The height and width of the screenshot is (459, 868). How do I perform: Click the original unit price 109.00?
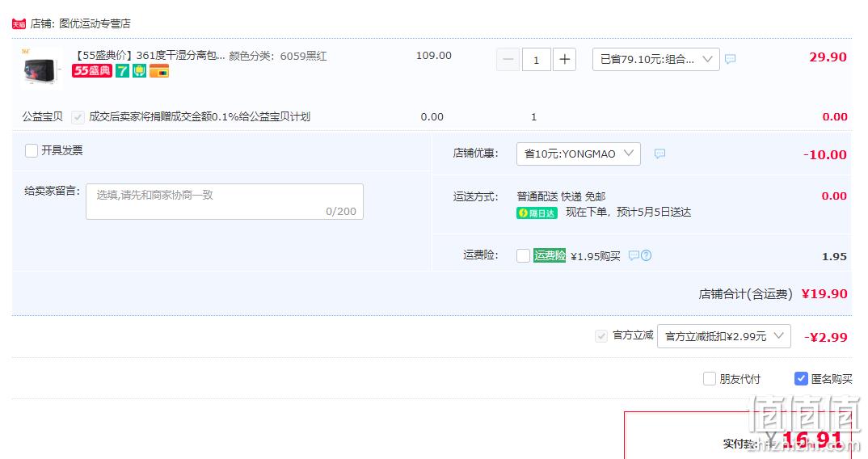click(434, 56)
